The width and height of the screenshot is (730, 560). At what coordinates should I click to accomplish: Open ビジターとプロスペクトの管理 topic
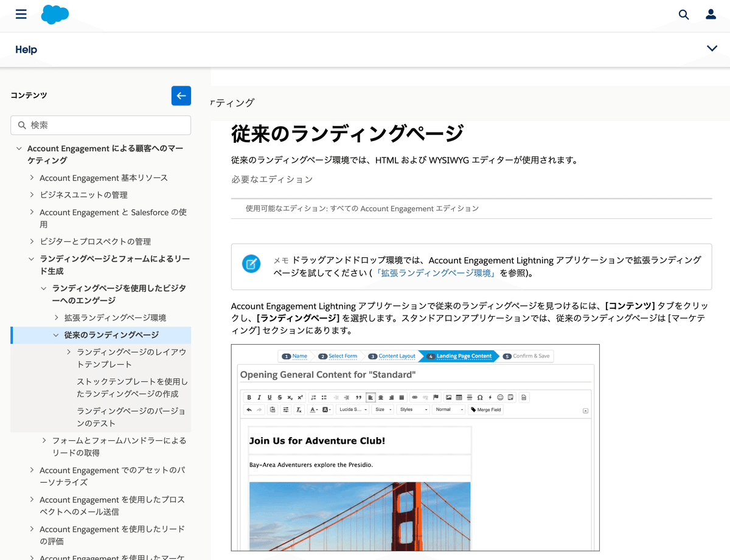coord(95,241)
